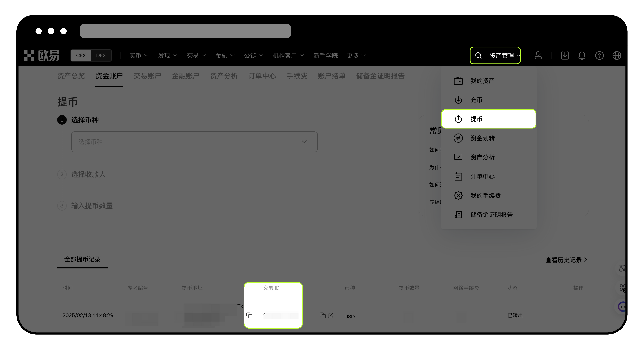This screenshot has width=644, height=339.
Task: Expand the 买币 menu
Action: 139,55
